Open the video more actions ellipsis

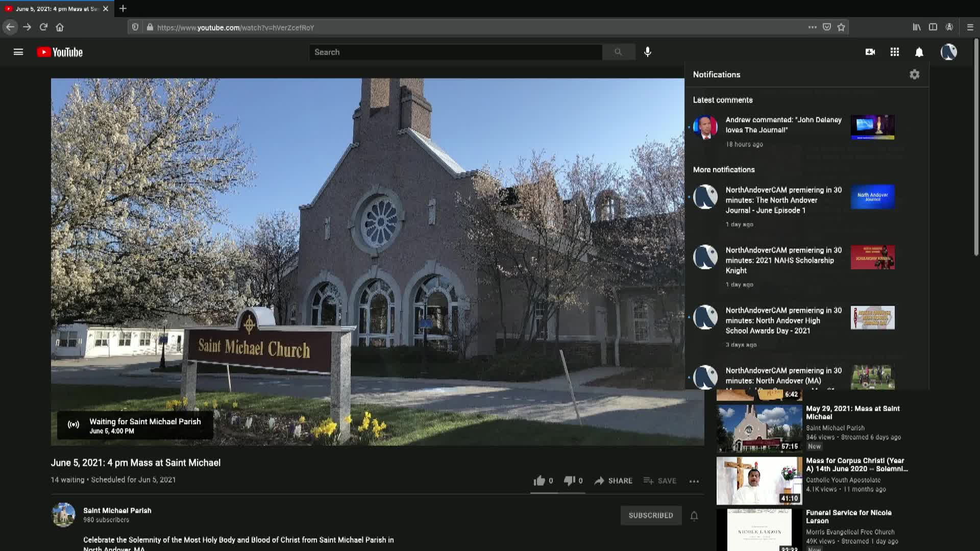pyautogui.click(x=694, y=481)
